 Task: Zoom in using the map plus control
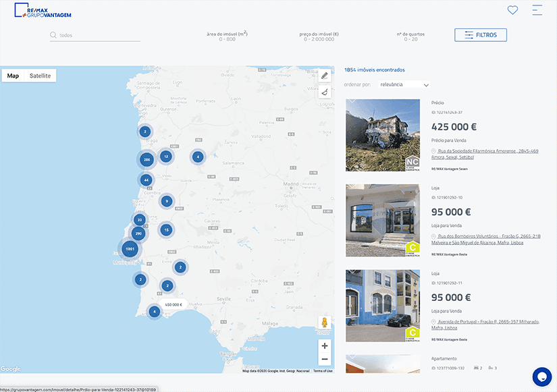tap(324, 346)
